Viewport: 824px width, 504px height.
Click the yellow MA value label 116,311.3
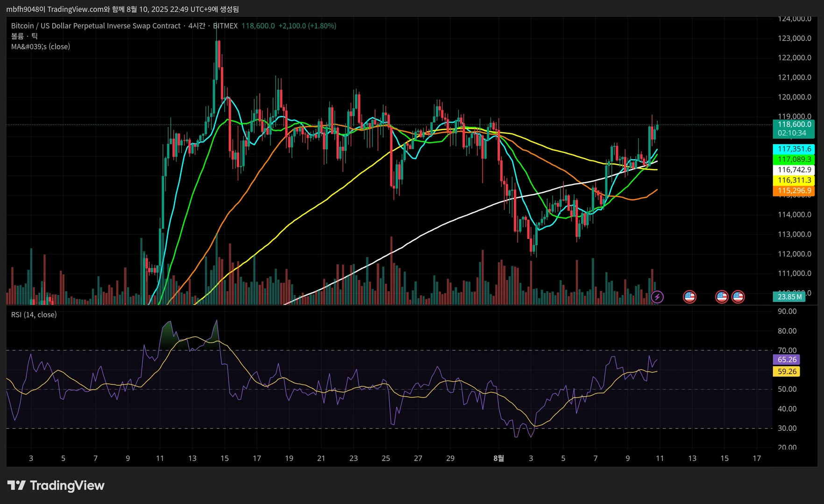[794, 180]
